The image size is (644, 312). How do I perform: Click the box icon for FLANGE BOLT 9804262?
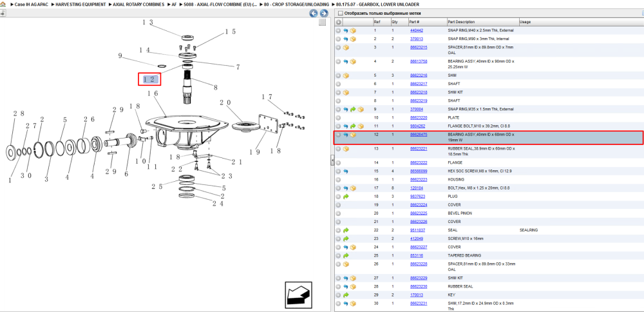click(x=361, y=126)
